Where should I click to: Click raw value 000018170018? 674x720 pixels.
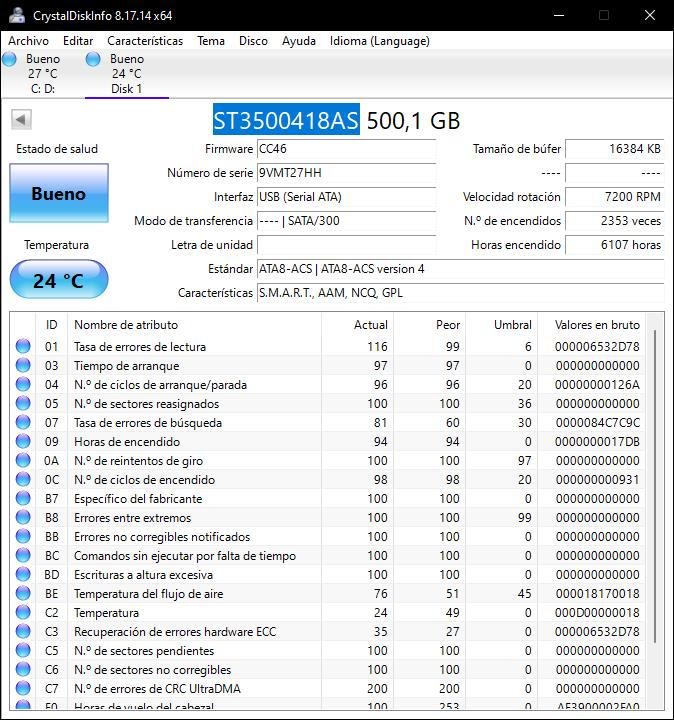coord(597,593)
